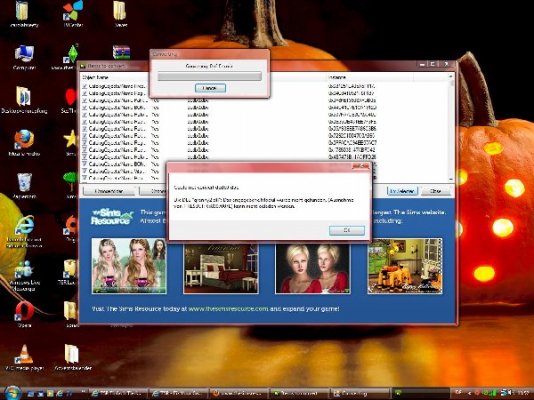Screen dimensions: 534x400
Task: Uncheck the first CatalogObjects list item checkbox
Action: click(x=84, y=86)
